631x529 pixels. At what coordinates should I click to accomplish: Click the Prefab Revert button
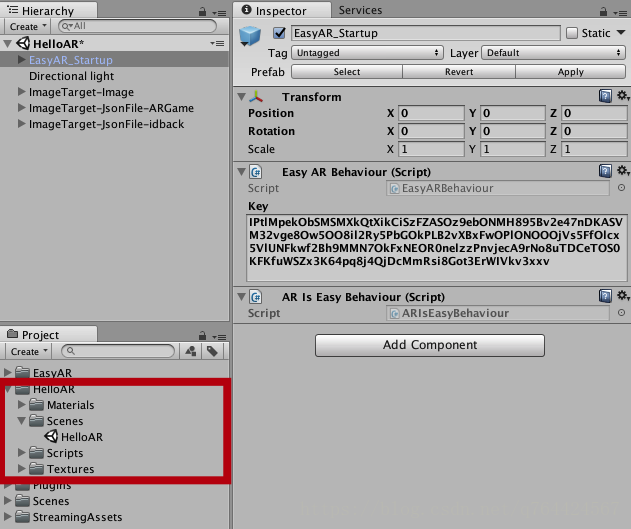pos(459,72)
